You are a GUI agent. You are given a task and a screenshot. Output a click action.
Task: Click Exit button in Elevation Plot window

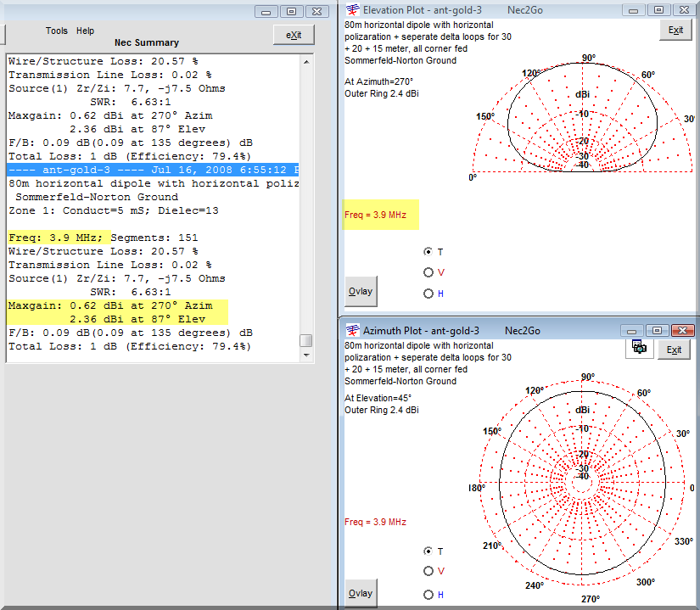[675, 30]
